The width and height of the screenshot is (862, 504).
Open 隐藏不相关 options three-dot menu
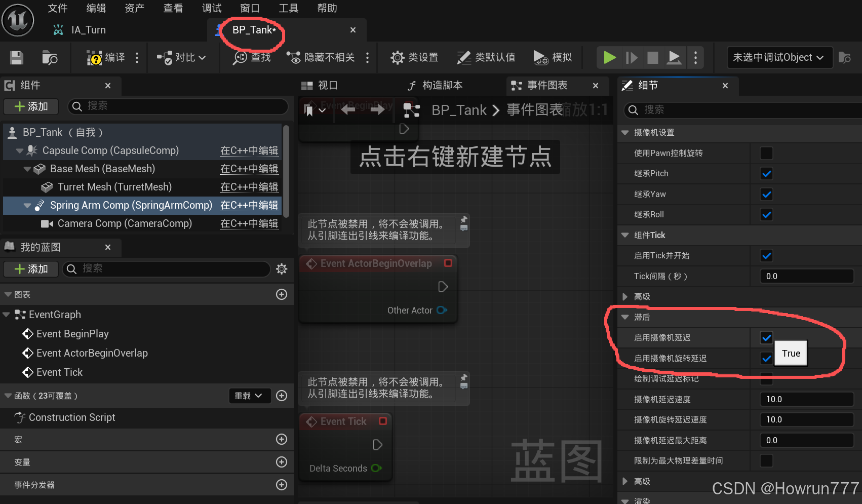coord(367,58)
